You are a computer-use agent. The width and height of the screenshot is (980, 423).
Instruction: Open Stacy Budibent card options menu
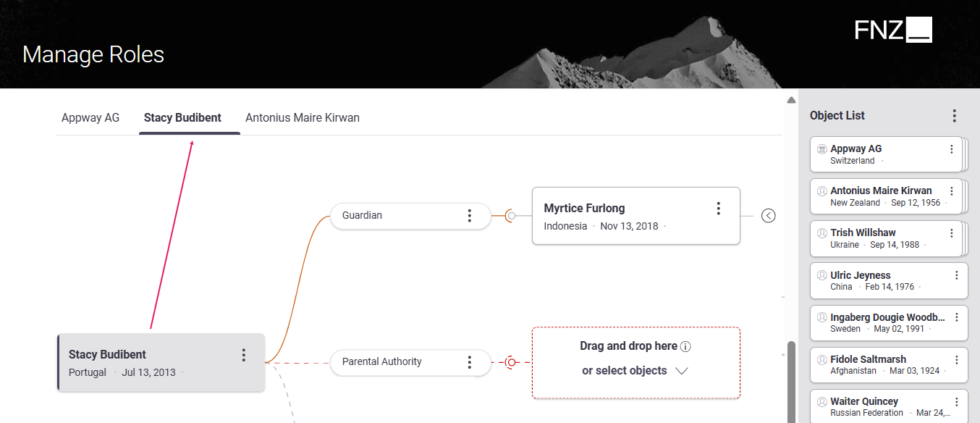(x=243, y=355)
